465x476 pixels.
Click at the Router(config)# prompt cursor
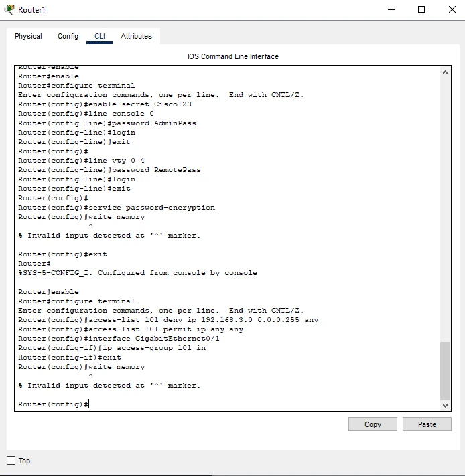coord(88,404)
